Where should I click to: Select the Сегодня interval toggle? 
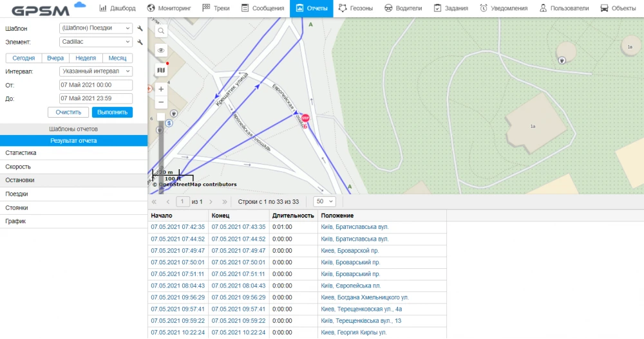click(x=23, y=58)
